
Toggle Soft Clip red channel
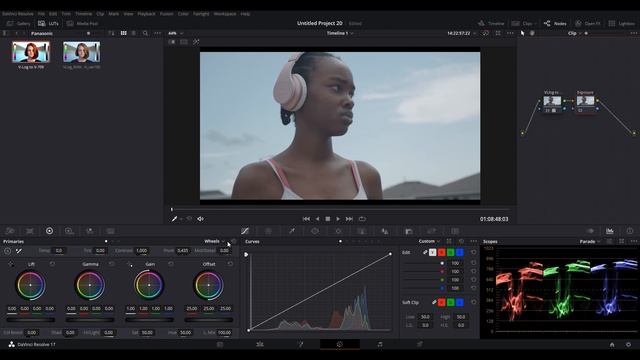pos(442,302)
